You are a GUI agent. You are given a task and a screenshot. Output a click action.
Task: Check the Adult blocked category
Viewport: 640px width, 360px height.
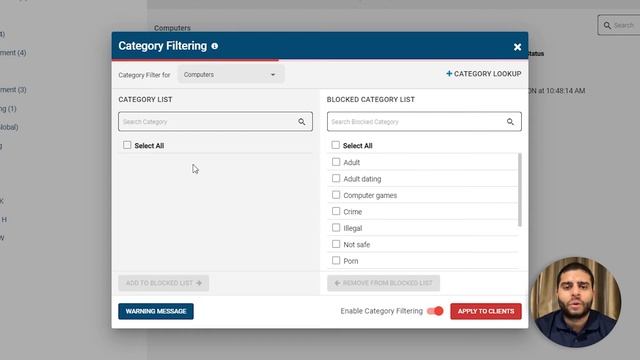[x=336, y=162]
